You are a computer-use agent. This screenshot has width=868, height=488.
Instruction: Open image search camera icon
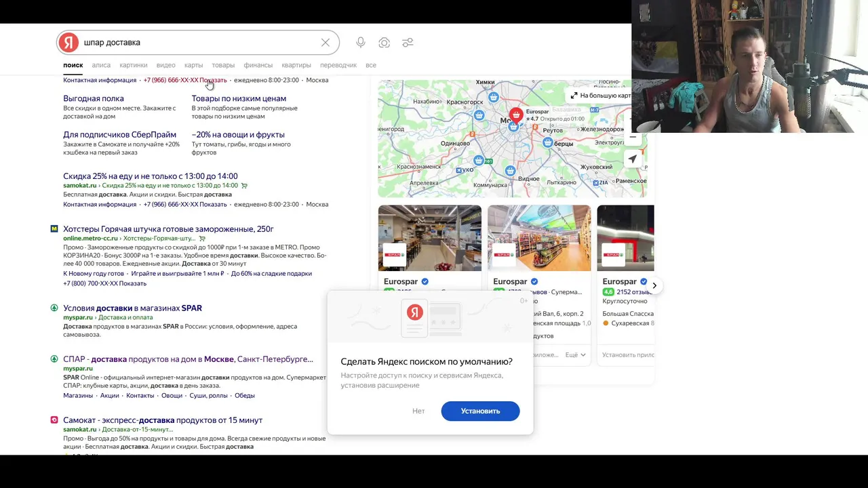(x=384, y=43)
